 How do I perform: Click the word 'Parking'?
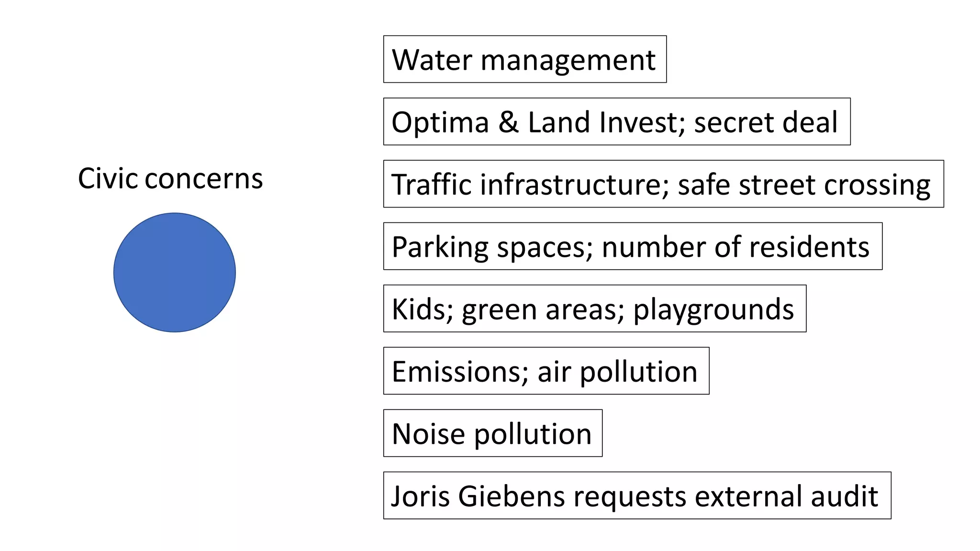tap(440, 247)
